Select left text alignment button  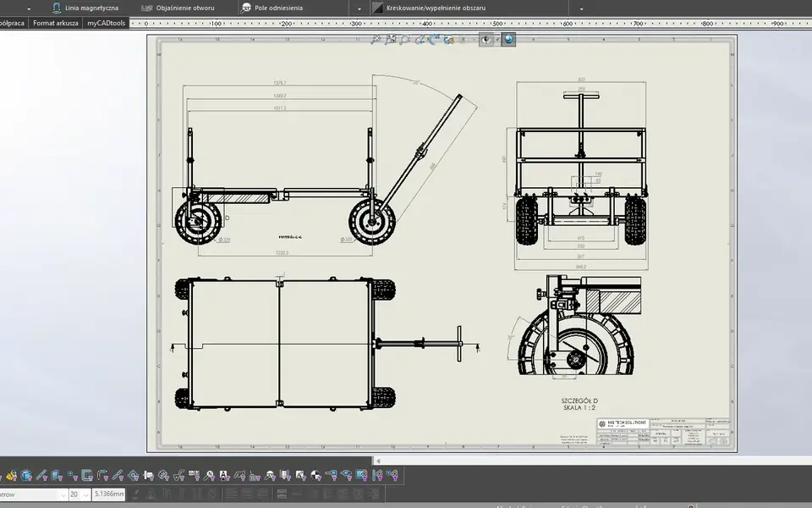(x=232, y=494)
